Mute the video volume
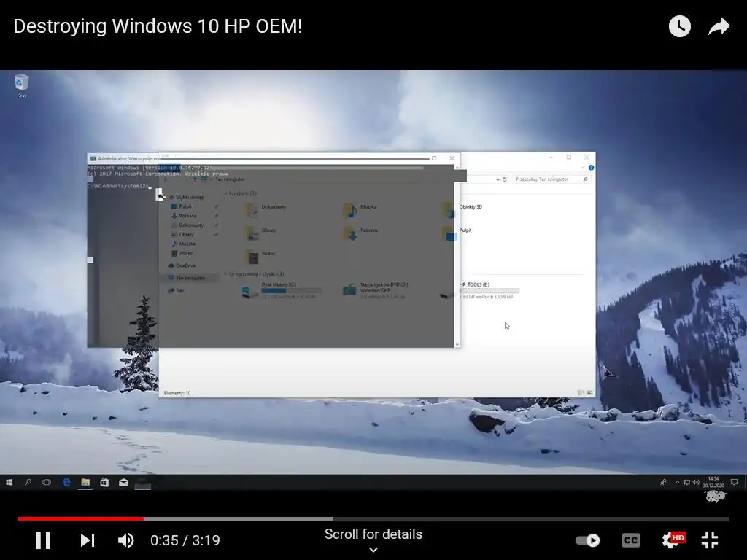The width and height of the screenshot is (747, 560). (125, 540)
